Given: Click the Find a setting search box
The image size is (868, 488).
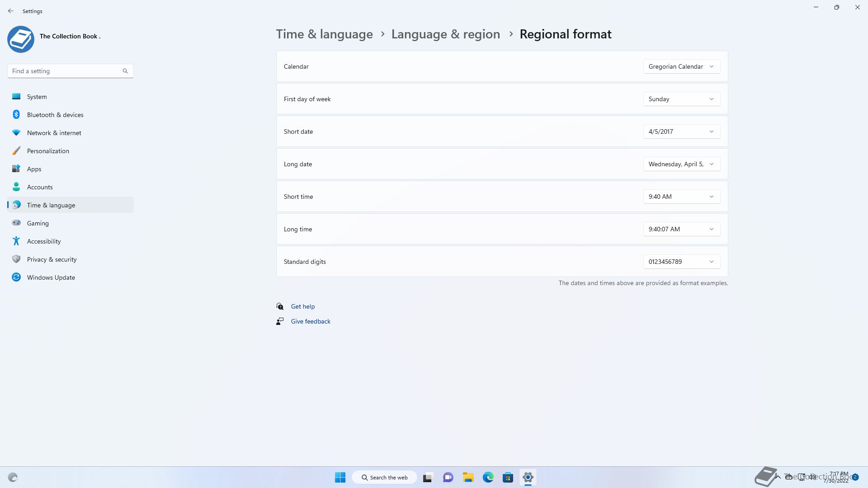Looking at the screenshot, I should (x=71, y=71).
